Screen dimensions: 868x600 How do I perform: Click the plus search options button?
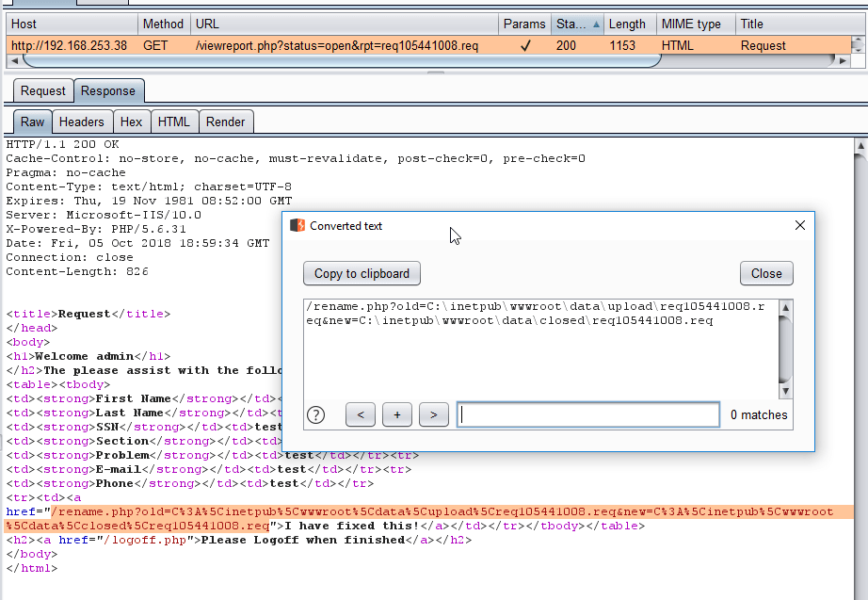(397, 414)
